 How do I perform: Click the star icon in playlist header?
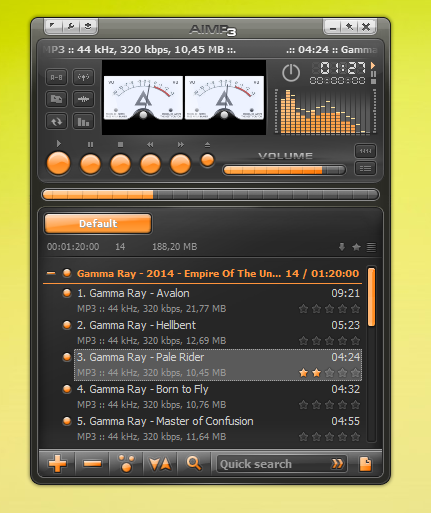tap(356, 247)
